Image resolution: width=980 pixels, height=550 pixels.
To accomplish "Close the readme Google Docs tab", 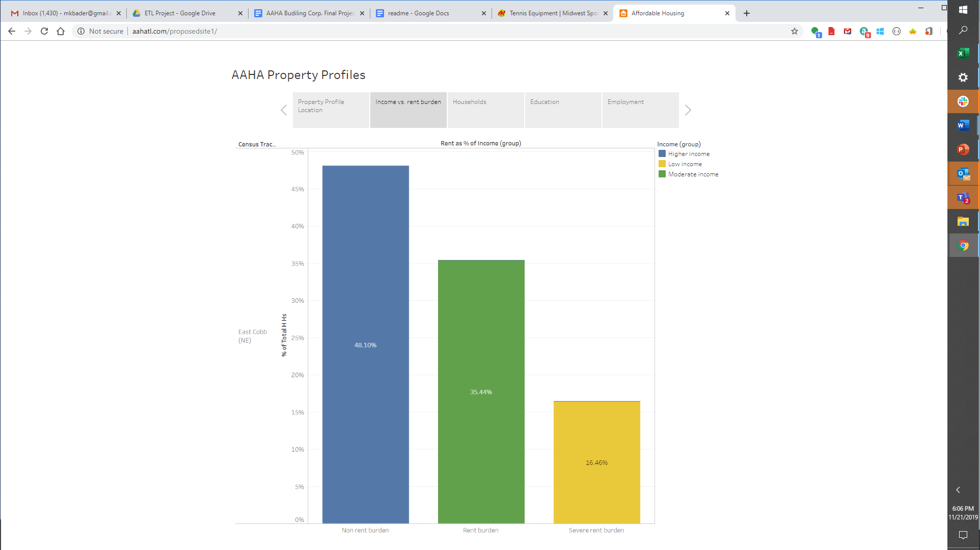I will coord(484,13).
